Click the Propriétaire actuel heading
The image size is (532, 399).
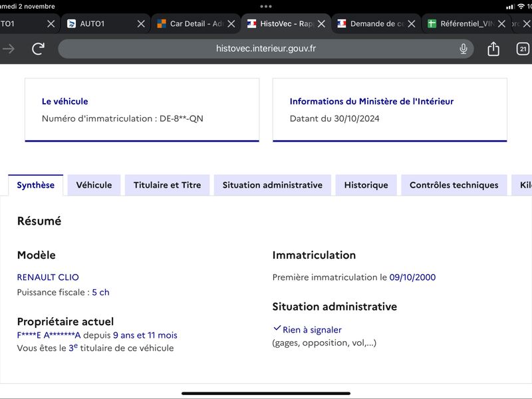tap(65, 321)
